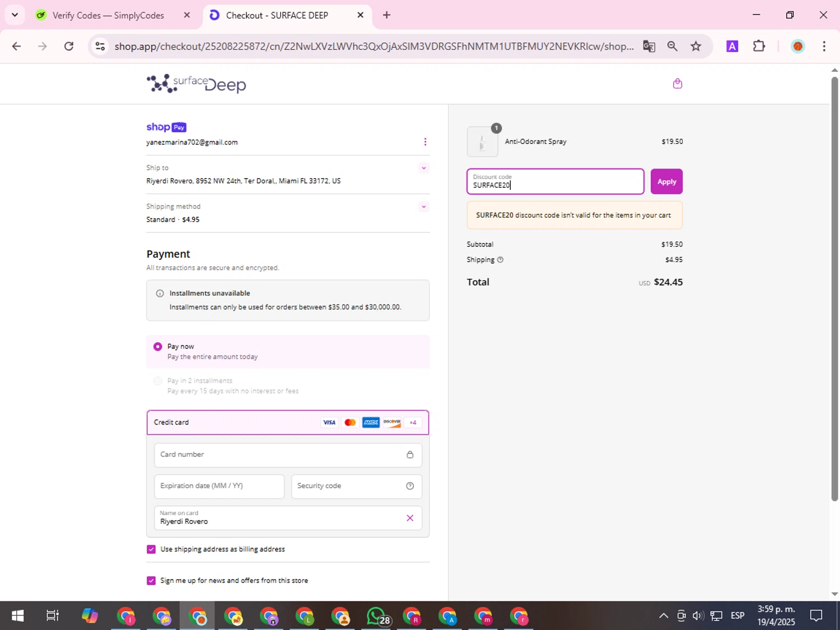Close the Verify Codes tab
This screenshot has height=630, width=840.
point(187,15)
